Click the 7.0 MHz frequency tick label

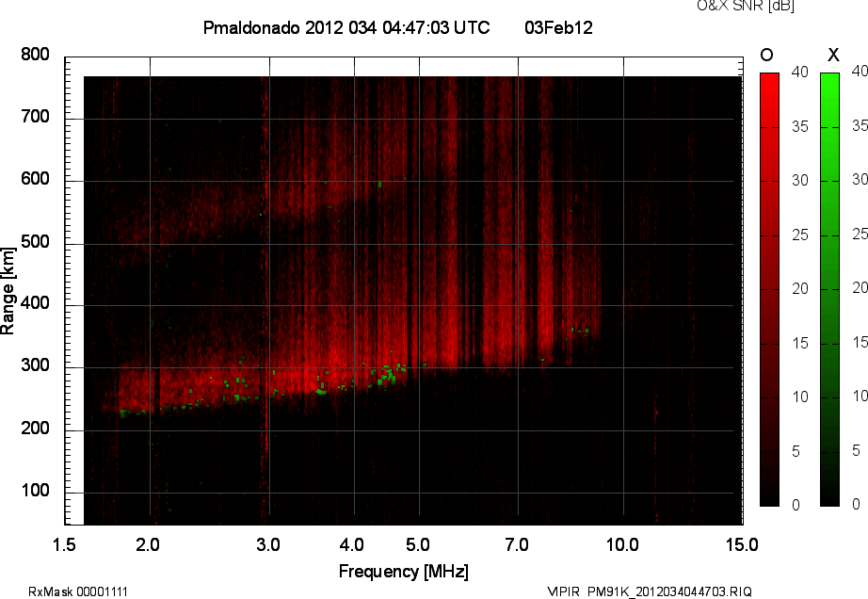(x=517, y=545)
